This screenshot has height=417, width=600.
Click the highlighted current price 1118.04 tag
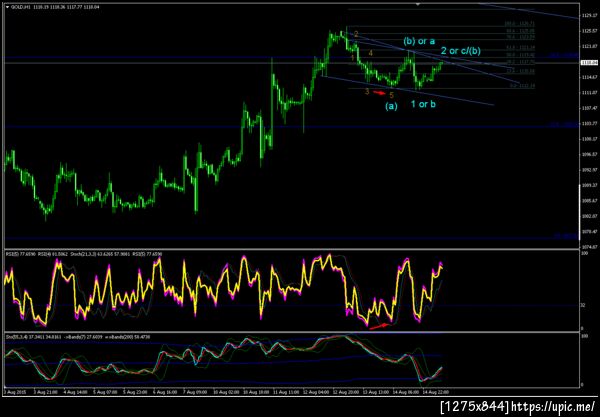[590, 62]
